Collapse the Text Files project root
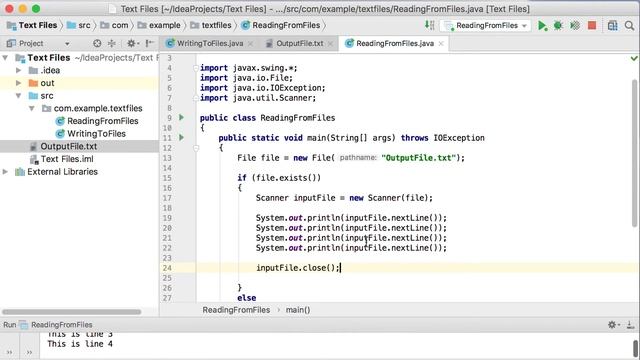This screenshot has height=360, width=640. point(5,58)
